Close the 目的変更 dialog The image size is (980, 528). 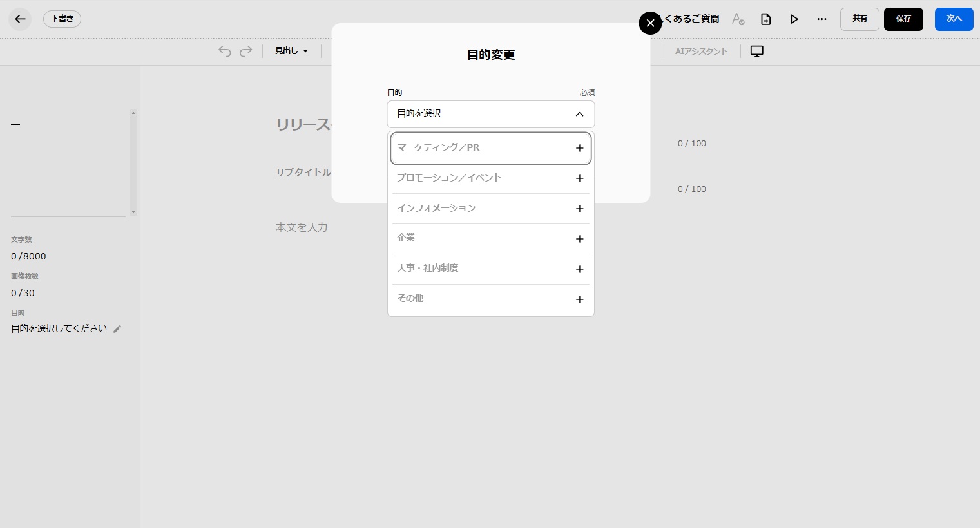point(650,23)
